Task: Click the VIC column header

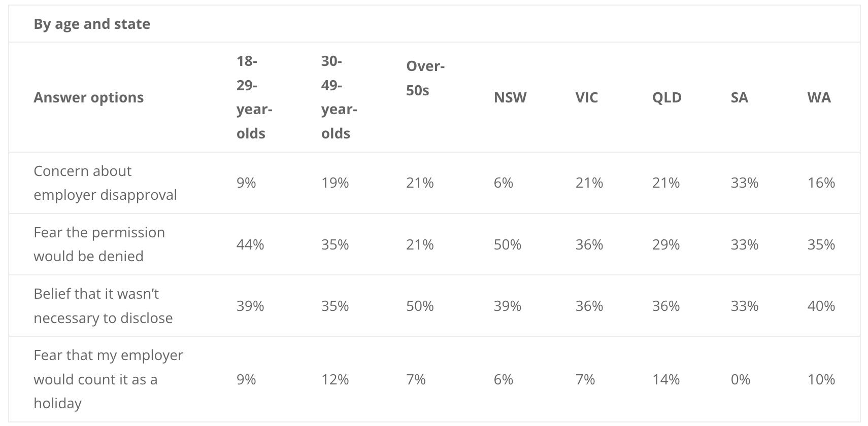Action: click(587, 97)
